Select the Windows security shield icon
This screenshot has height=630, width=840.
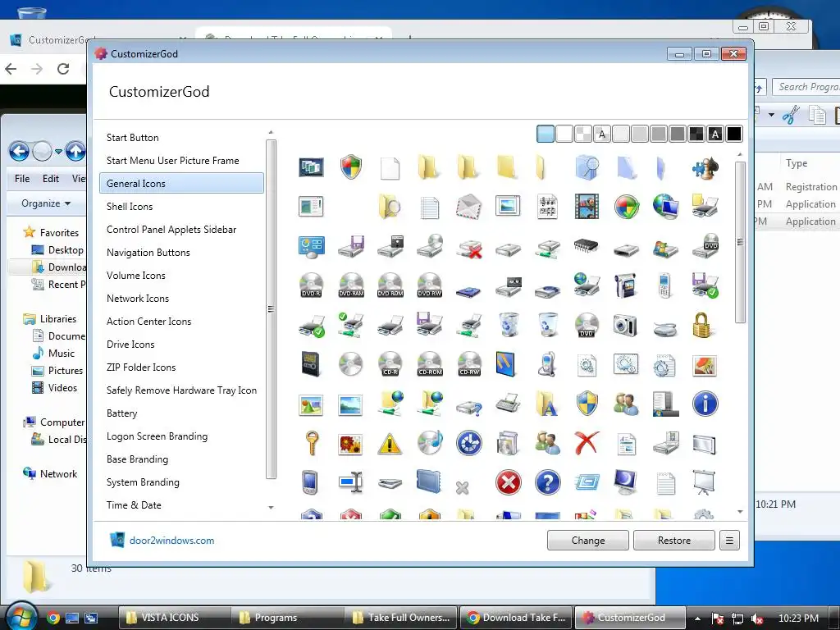point(351,167)
